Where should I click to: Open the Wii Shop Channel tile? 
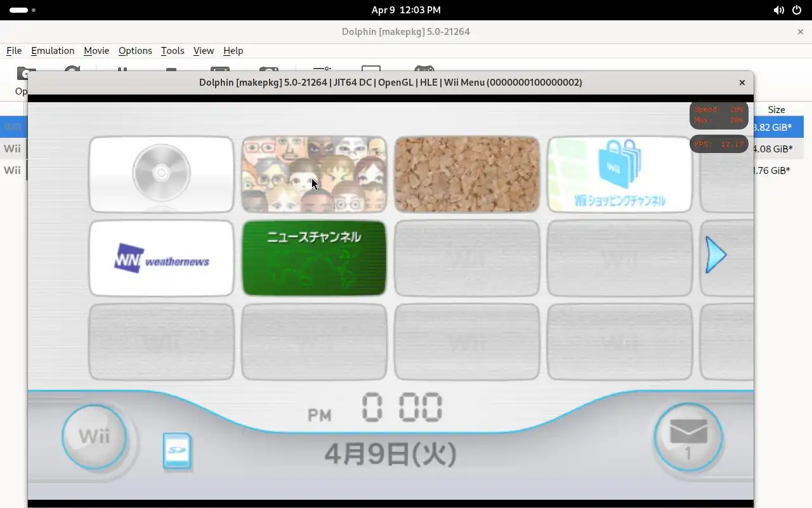point(620,174)
